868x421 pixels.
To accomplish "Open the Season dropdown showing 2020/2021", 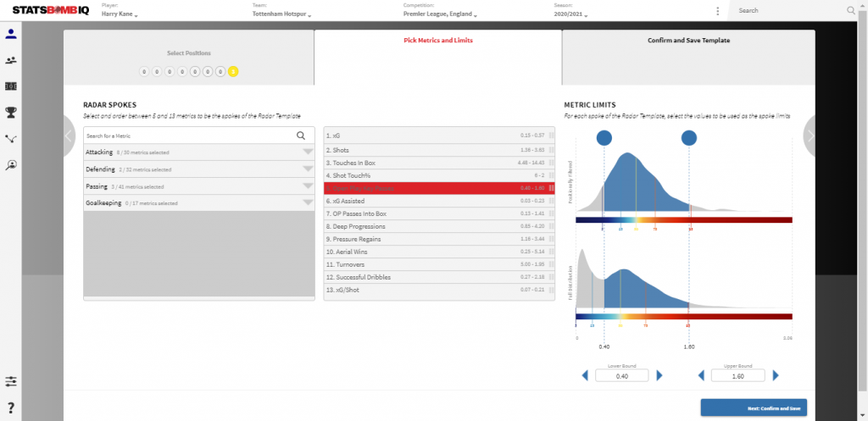I will [570, 15].
